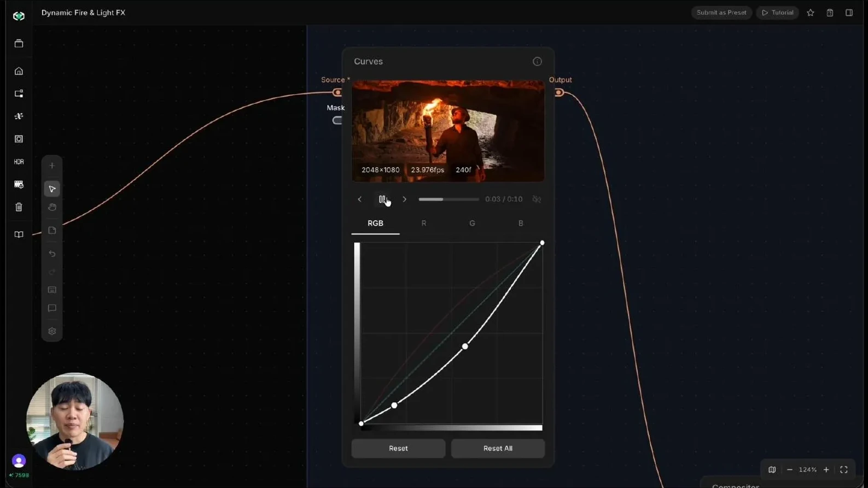This screenshot has height=488, width=868.
Task: Open the Tutorial video
Action: (777, 13)
